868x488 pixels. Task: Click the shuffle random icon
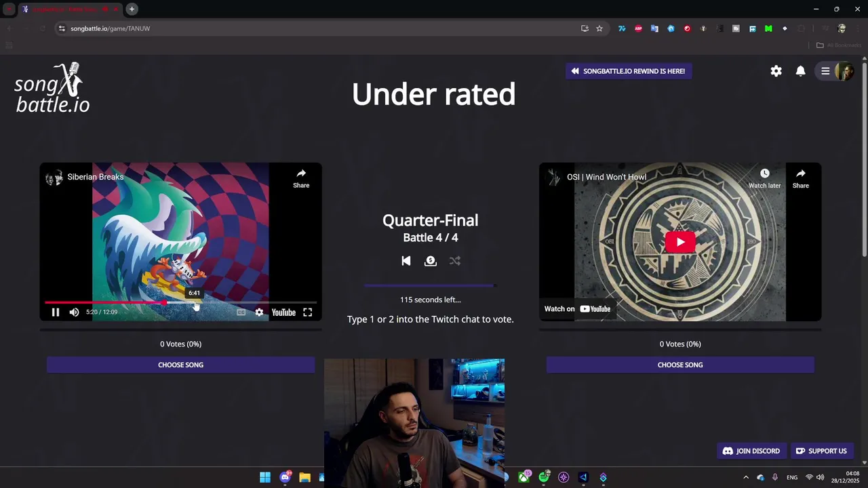coord(455,261)
